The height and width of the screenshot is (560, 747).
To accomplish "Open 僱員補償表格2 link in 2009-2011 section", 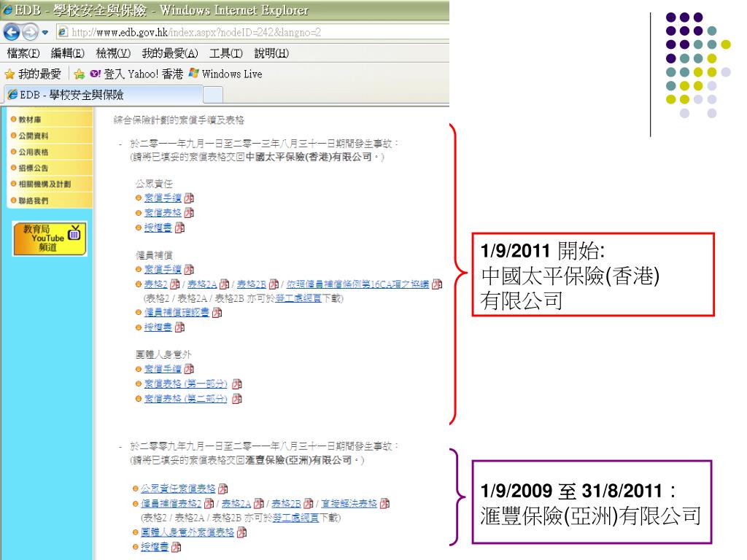I will pyautogui.click(x=171, y=504).
